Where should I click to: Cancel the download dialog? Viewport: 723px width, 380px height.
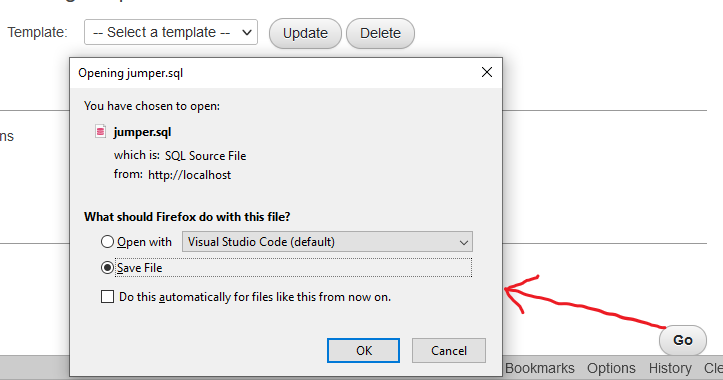click(x=449, y=350)
